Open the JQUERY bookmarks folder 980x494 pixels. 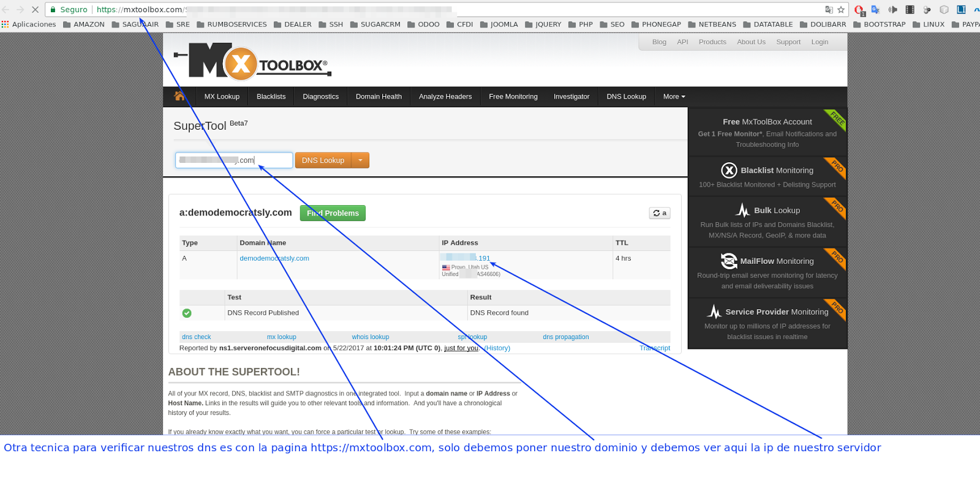pos(543,24)
